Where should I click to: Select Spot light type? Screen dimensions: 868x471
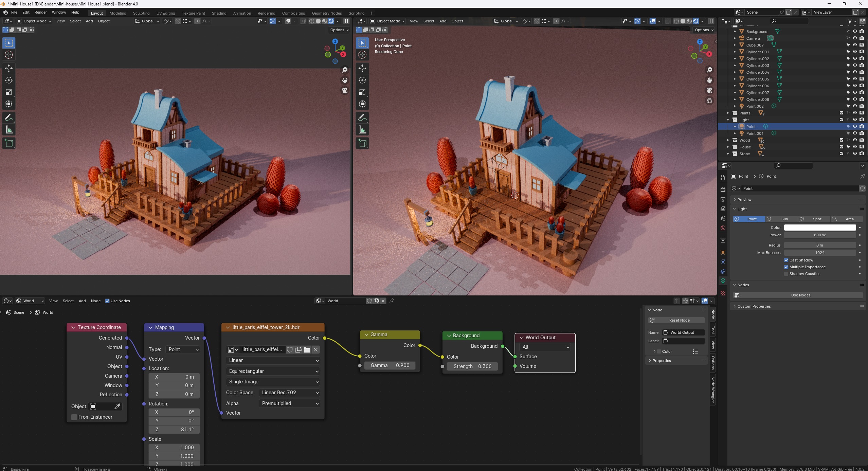click(x=814, y=219)
